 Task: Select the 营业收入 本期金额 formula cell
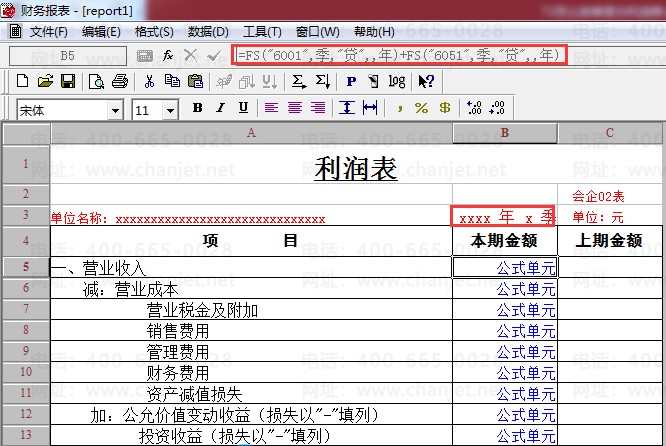(505, 267)
